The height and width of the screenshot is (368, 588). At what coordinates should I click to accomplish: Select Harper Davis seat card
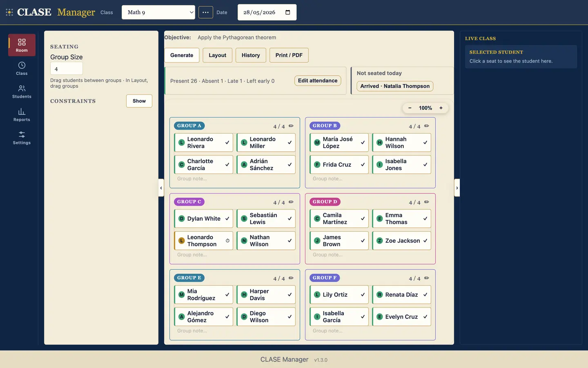pyautogui.click(x=266, y=295)
